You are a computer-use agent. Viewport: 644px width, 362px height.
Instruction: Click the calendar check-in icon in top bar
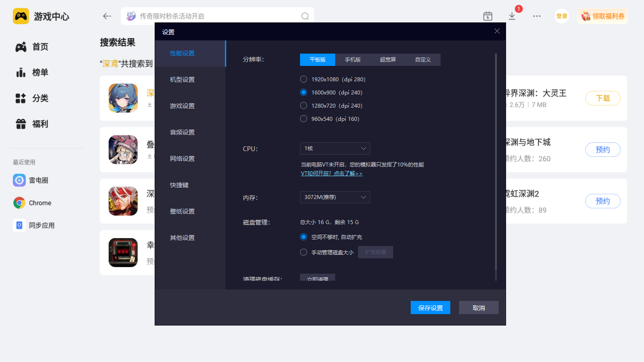point(488,16)
